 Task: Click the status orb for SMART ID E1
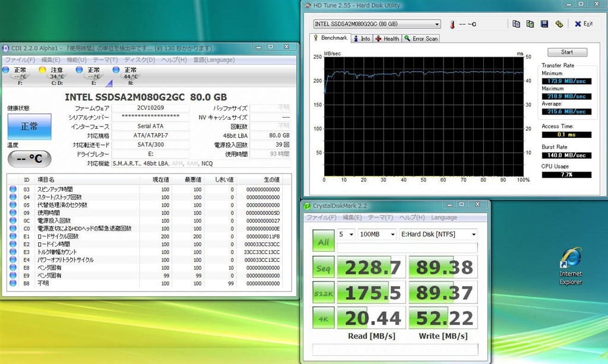(x=13, y=236)
